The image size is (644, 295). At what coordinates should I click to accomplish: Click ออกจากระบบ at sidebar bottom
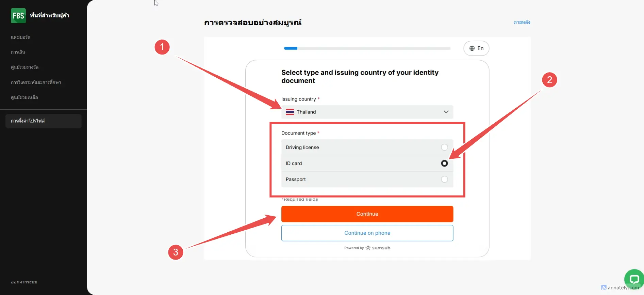pyautogui.click(x=24, y=282)
